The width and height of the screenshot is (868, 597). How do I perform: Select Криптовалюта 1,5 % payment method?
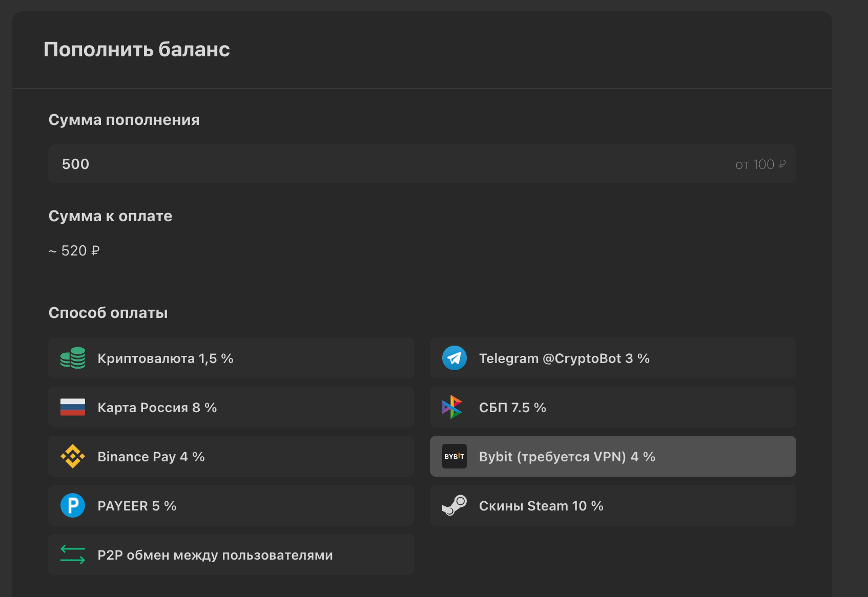pyautogui.click(x=231, y=358)
